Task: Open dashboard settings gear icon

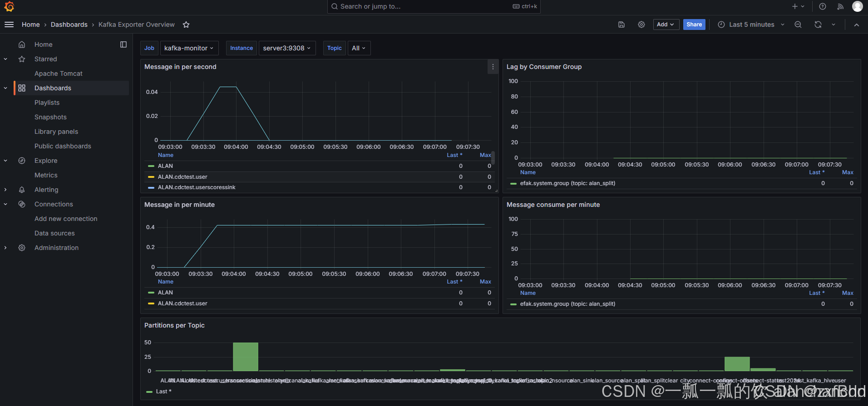Action: pyautogui.click(x=641, y=24)
